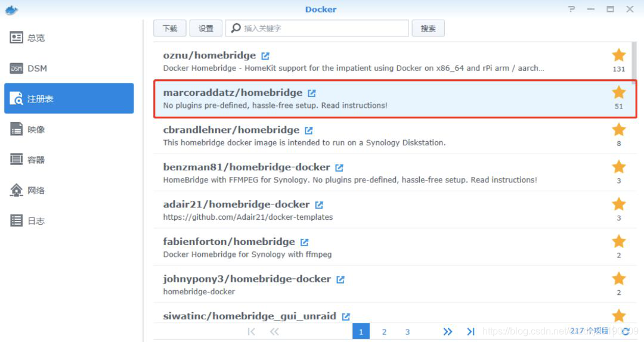
Task: Open external link for cbrandlehner/homebridge
Action: 308,130
